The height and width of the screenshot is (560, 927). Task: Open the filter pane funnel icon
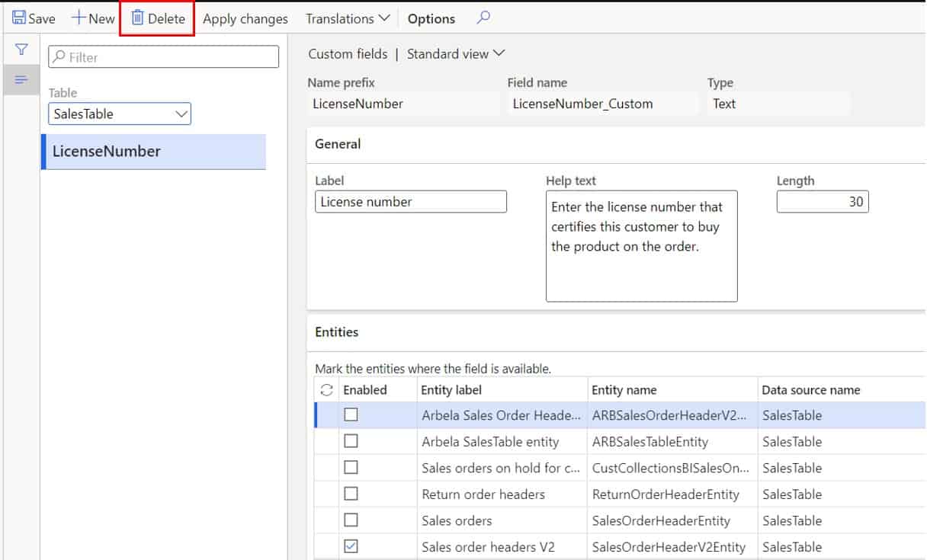click(21, 48)
